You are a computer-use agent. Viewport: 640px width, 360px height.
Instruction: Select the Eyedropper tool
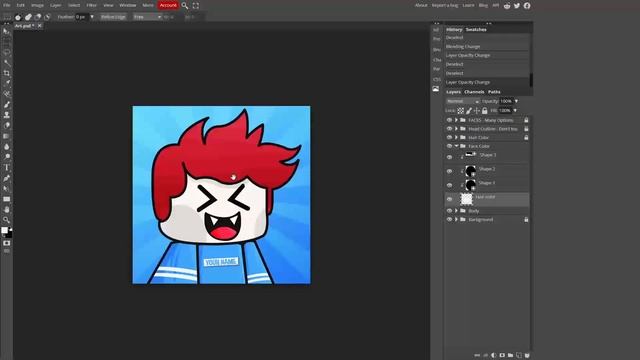pos(6,83)
